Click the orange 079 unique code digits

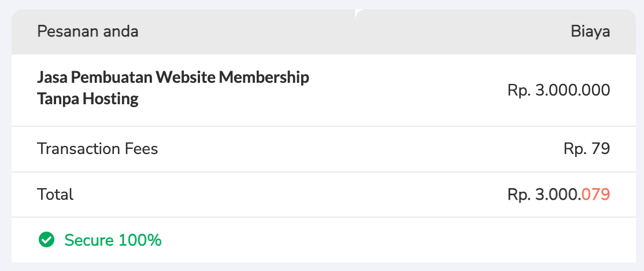596,195
